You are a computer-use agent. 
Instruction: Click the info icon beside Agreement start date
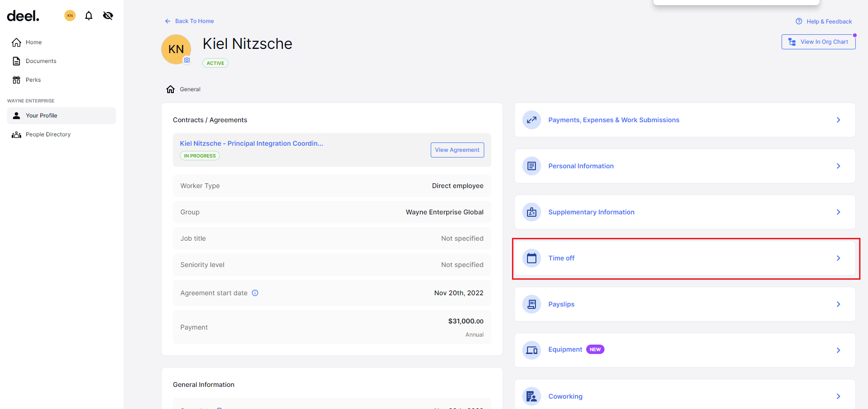coord(255,293)
